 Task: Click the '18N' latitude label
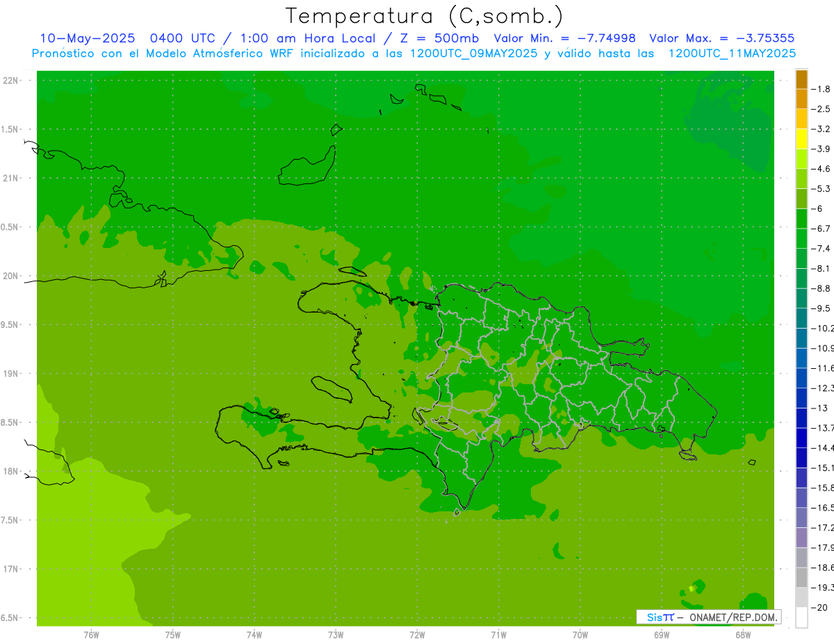coord(12,471)
